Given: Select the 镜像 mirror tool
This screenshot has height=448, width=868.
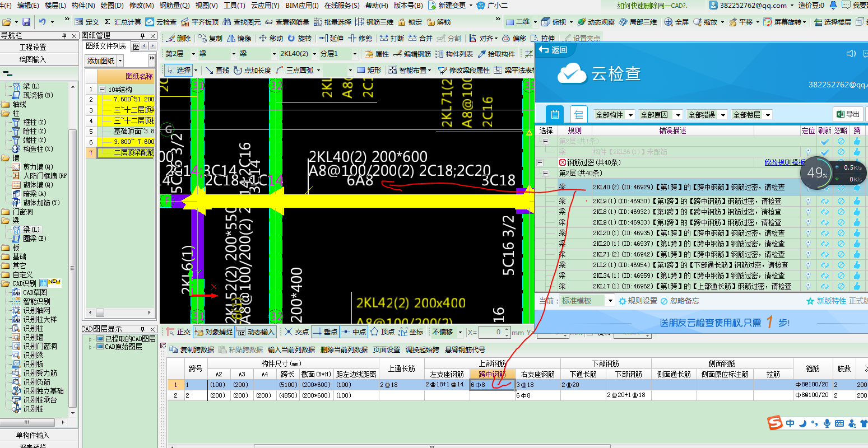Looking at the screenshot, I should tap(239, 38).
